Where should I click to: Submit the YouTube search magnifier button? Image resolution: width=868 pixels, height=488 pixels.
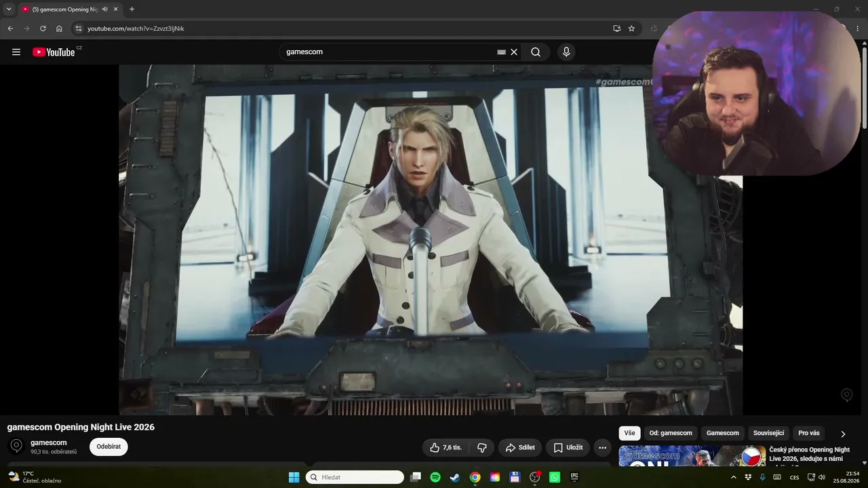536,52
